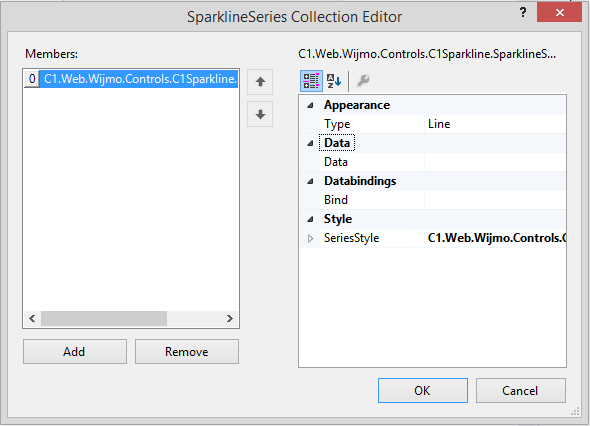Image resolution: width=590 pixels, height=426 pixels.
Task: Click the Members list scrollbar thumb
Action: pyautogui.click(x=104, y=319)
